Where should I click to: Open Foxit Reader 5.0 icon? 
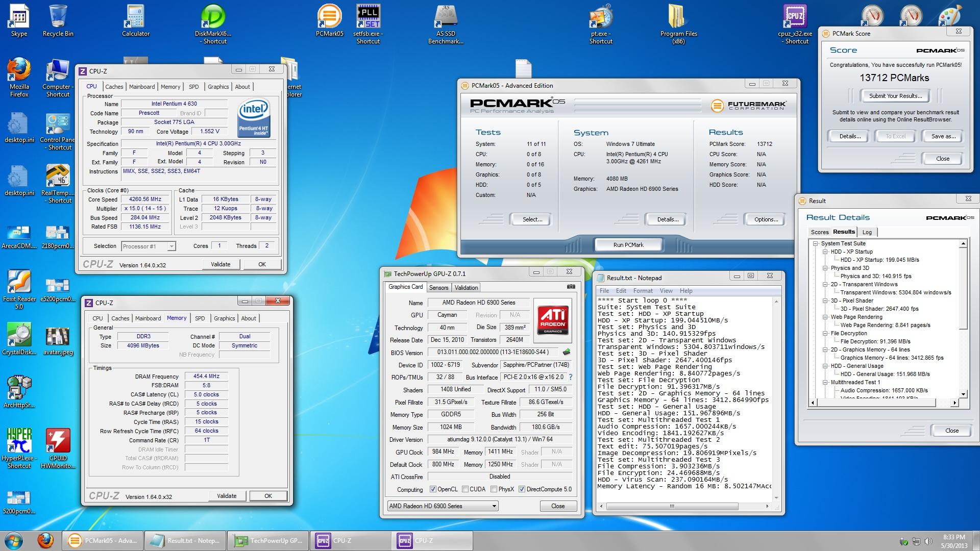click(x=19, y=289)
